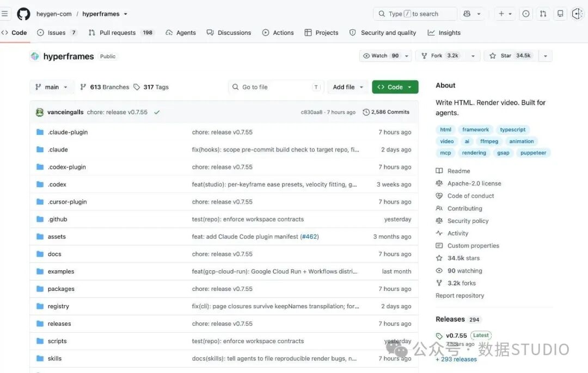The width and height of the screenshot is (588, 373).
Task: Open the green Code dropdown button
Action: coord(395,87)
